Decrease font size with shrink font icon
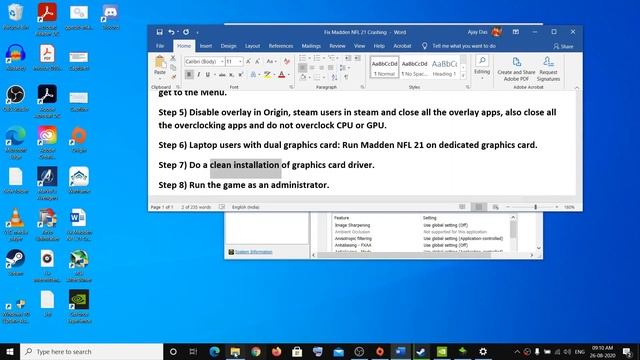This screenshot has width=640, height=360. click(258, 61)
